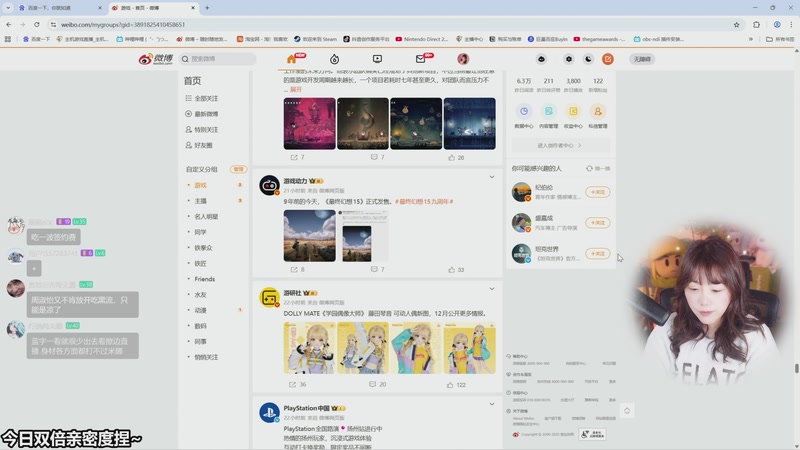Select the 动漫 group in sidebar
The image size is (800, 450).
201,310
